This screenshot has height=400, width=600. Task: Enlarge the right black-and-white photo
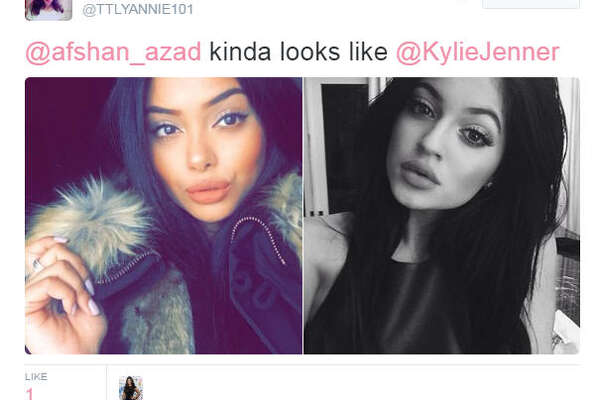point(442,216)
